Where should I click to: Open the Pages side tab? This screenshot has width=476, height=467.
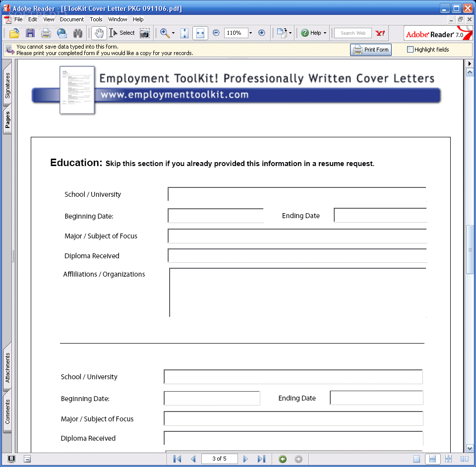coord(7,119)
